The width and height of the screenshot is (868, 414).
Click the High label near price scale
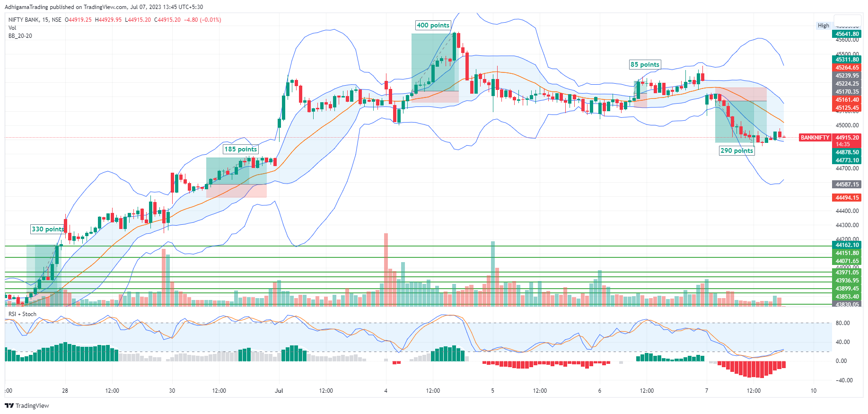pyautogui.click(x=824, y=26)
